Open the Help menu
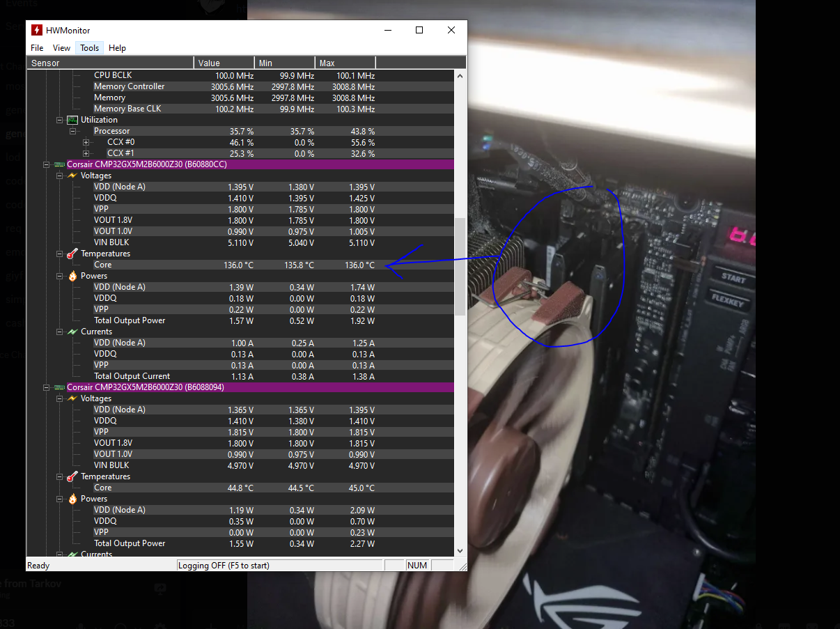 click(117, 48)
